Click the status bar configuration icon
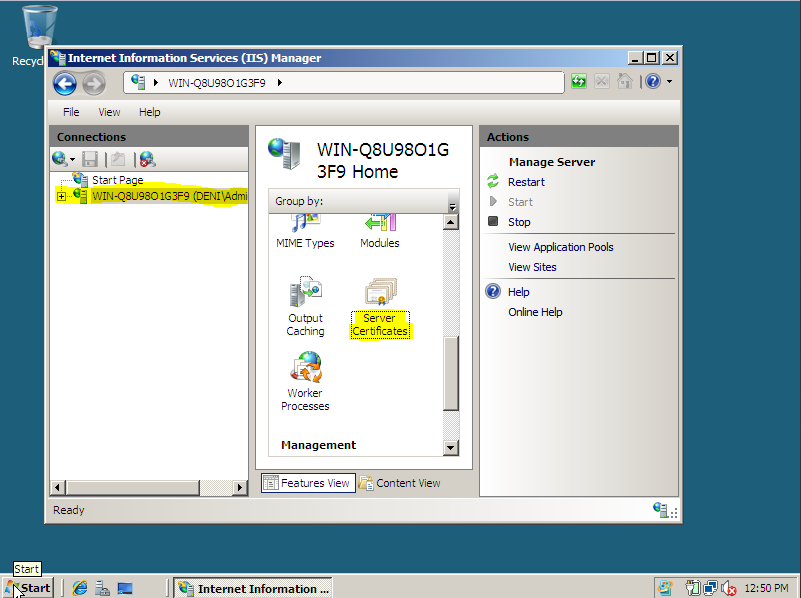The height and width of the screenshot is (598, 801). (x=661, y=510)
